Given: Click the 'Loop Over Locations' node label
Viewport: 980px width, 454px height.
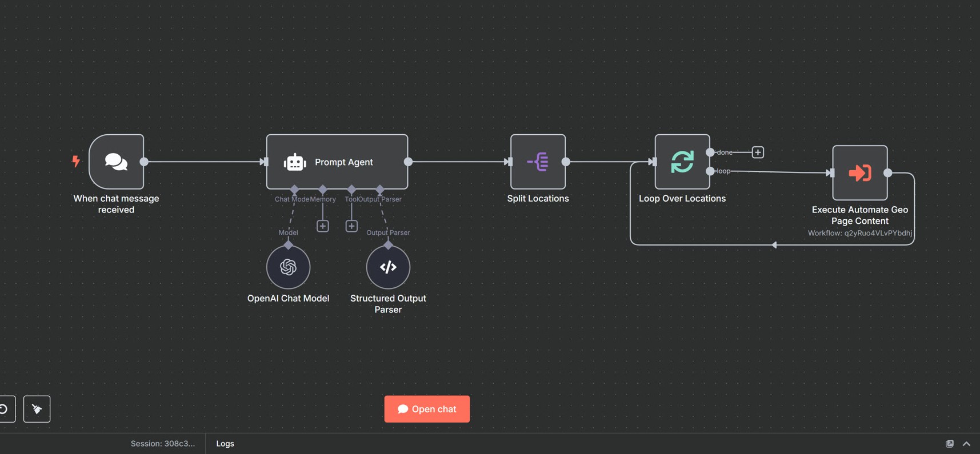Looking at the screenshot, I should pos(682,199).
